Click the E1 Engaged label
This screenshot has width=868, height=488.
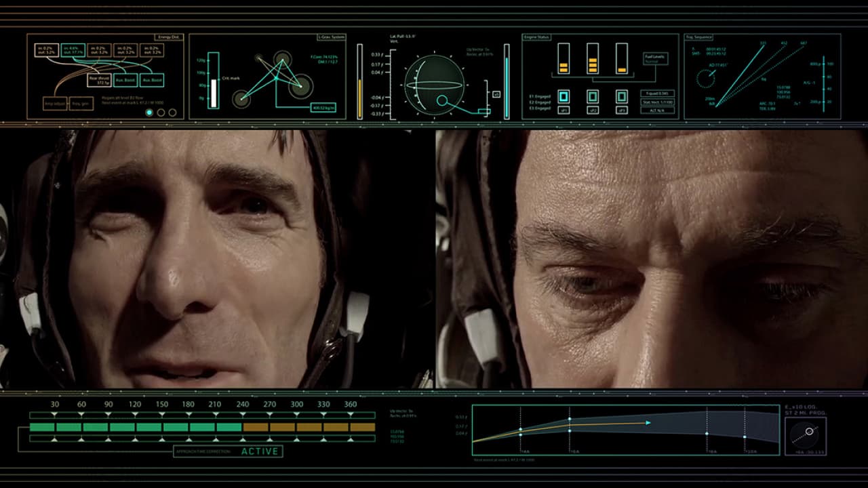click(x=540, y=96)
